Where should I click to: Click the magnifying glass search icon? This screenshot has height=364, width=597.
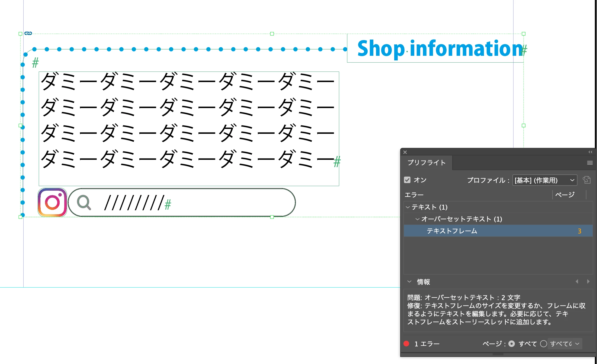click(x=84, y=203)
